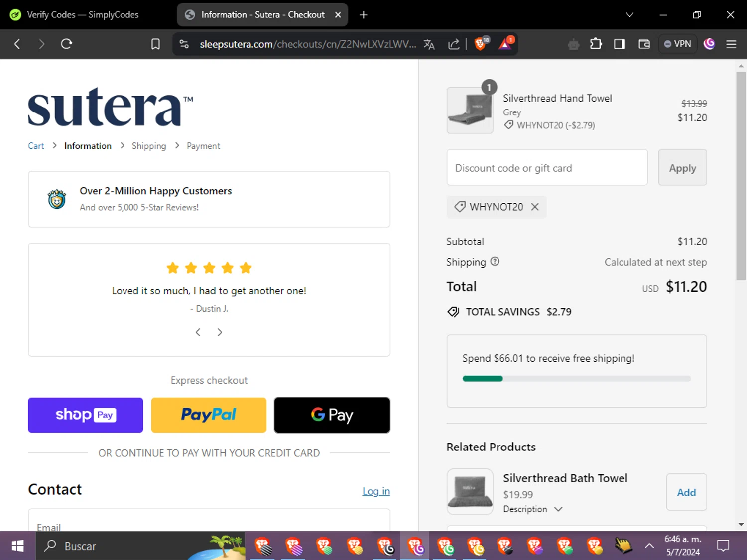The image size is (747, 560).
Task: Reload the checkout page
Action: click(x=66, y=44)
